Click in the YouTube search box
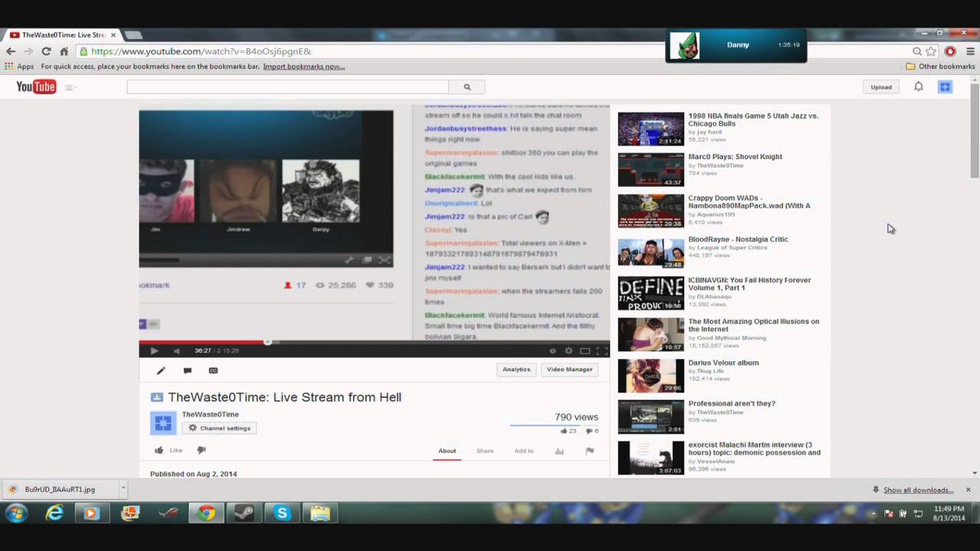980x551 pixels. pos(288,87)
